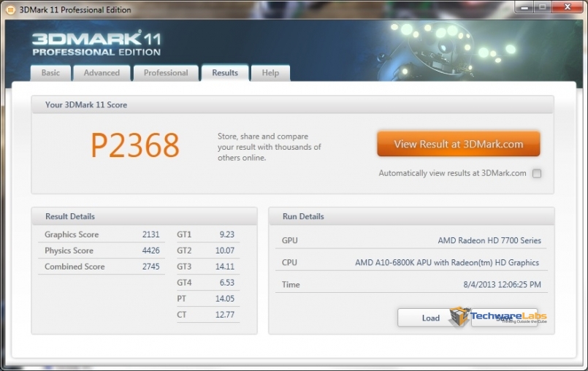Click the Load button
The width and height of the screenshot is (588, 371).
(x=430, y=318)
